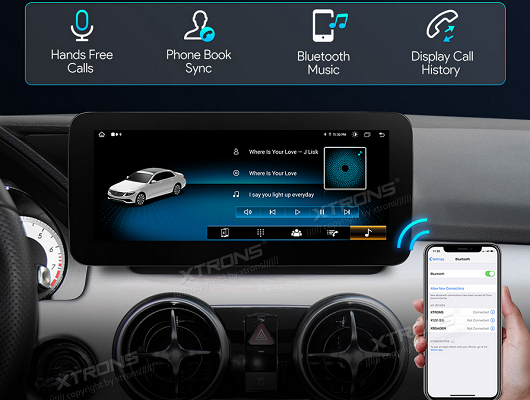Click the volume speaker control
The height and width of the screenshot is (400, 530).
pos(248,212)
